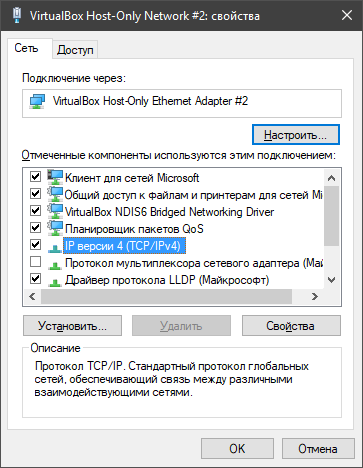Toggle the IP версии 4 checkbox
Screen dimensions: 363x468
click(35, 245)
